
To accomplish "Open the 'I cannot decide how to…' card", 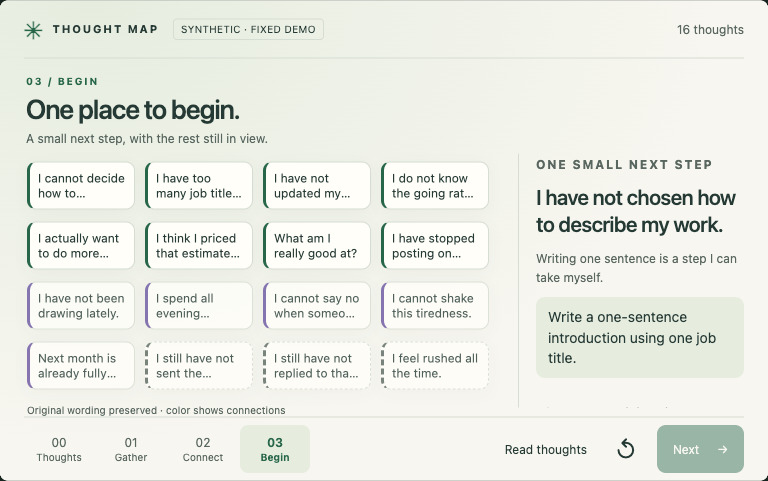I will 80,186.
